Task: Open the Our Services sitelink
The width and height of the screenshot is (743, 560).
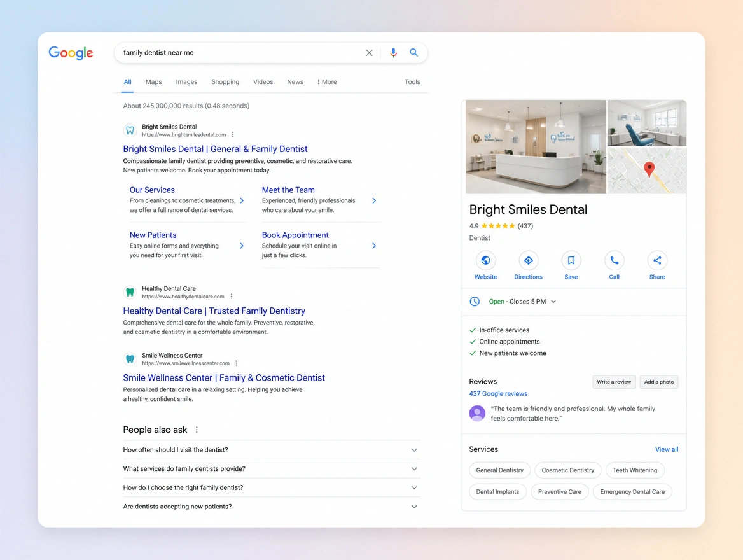Action: point(152,190)
